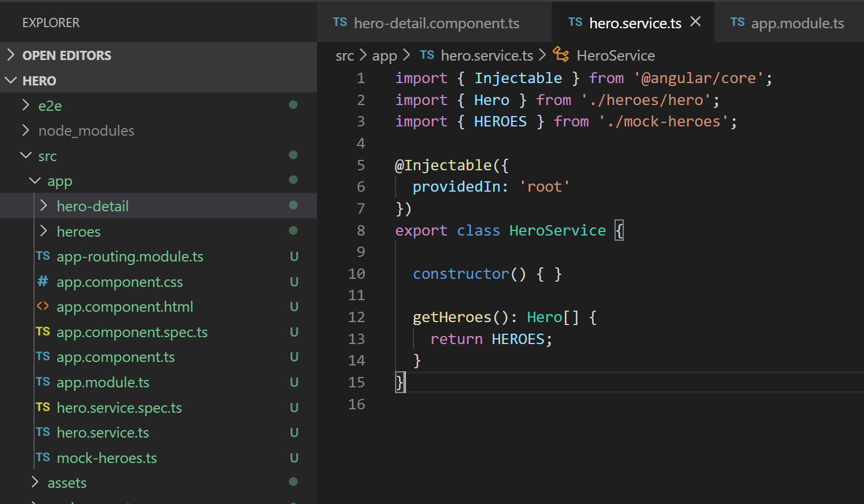Collapse the HERO project section
Screen dimensions: 864x504
pos(10,80)
